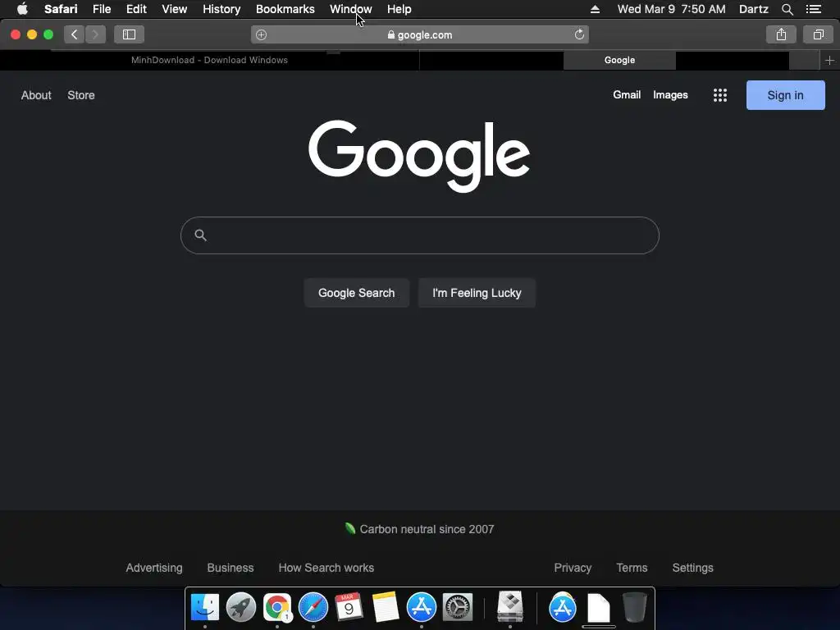
Task: Open the Window menu
Action: coord(351,9)
